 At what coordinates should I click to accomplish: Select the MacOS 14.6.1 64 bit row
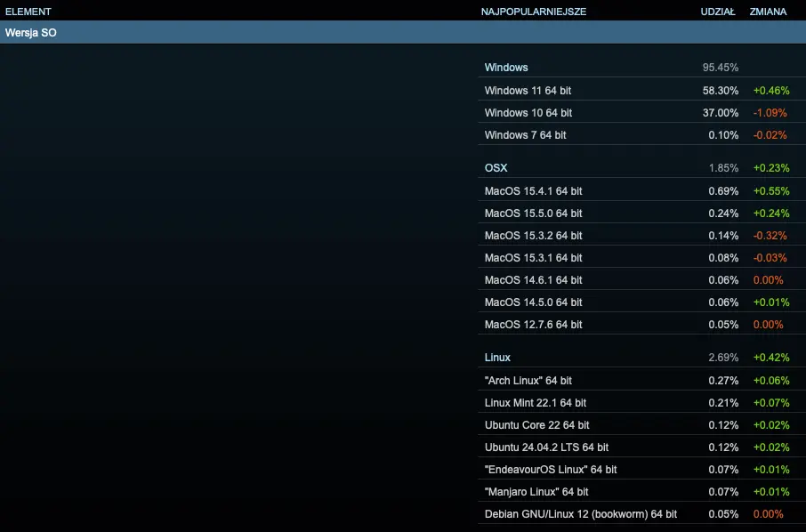[x=642, y=279]
